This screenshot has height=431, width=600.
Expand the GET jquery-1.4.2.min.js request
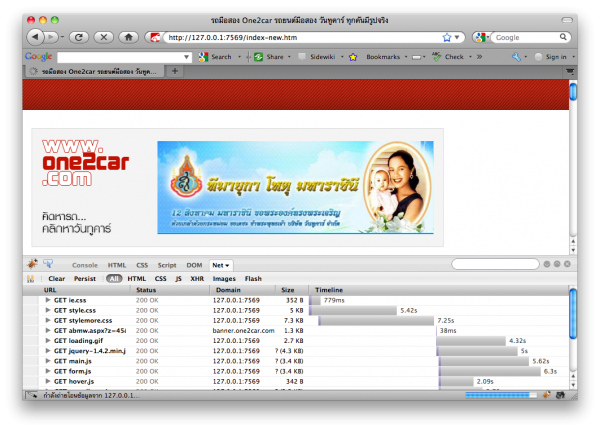click(48, 351)
